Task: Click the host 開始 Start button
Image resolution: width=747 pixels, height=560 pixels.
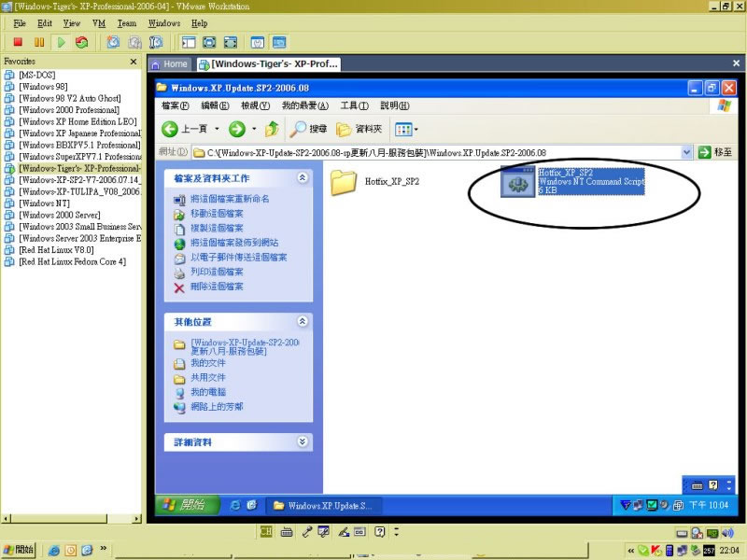Action: click(19, 550)
